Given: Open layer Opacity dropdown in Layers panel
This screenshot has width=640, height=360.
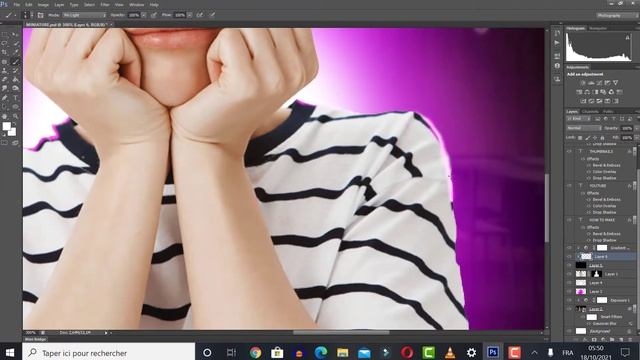Looking at the screenshot, I should 636,128.
